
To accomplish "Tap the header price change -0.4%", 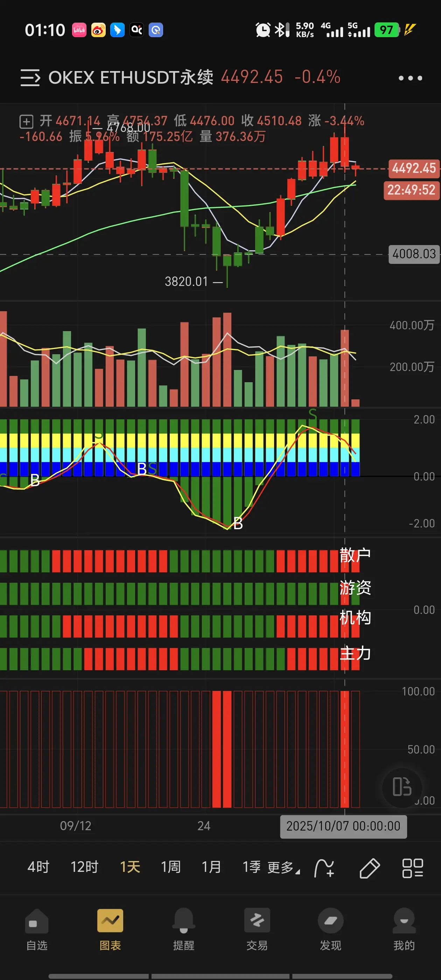I will [x=317, y=77].
